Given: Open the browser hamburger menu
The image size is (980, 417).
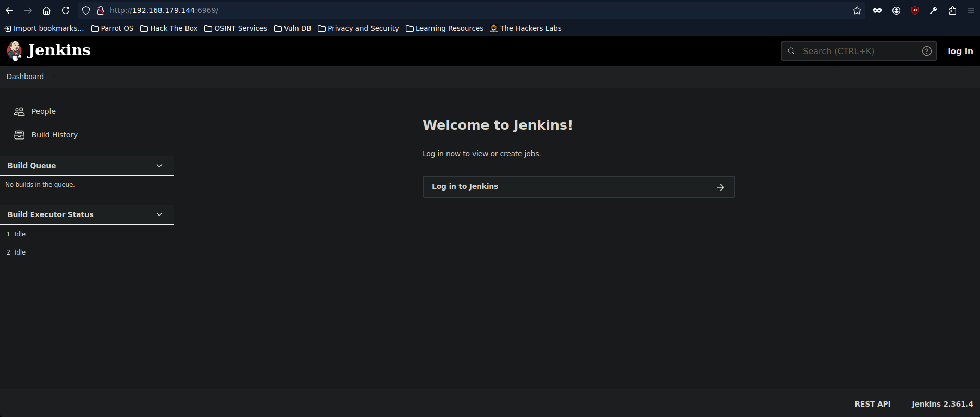Looking at the screenshot, I should 971,10.
